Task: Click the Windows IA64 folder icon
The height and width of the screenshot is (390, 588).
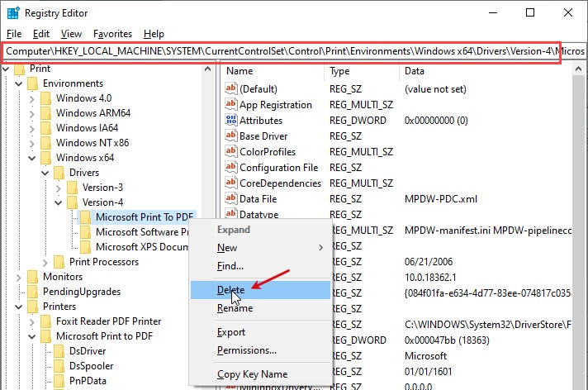Action: pyautogui.click(x=45, y=128)
